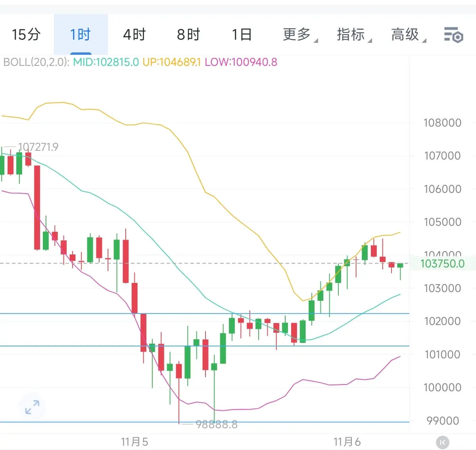Image resolution: width=476 pixels, height=450 pixels.
Task: Click the 102000 price axis label
Action: coord(442,321)
